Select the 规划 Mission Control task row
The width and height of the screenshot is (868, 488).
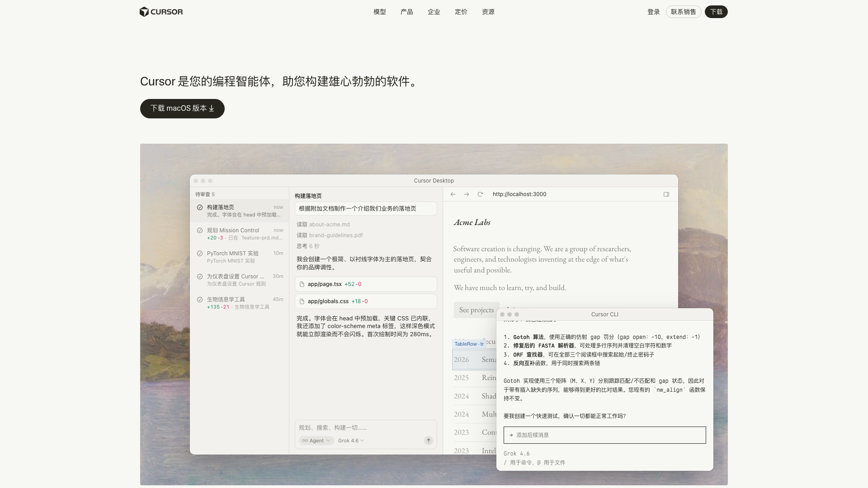coord(240,234)
